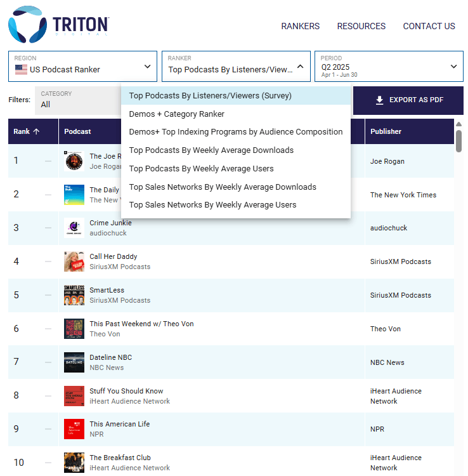Image resolution: width=468 pixels, height=476 pixels.
Task: Choose Demos+ Top Indexing Programs by Audience Composition
Action: pos(236,132)
